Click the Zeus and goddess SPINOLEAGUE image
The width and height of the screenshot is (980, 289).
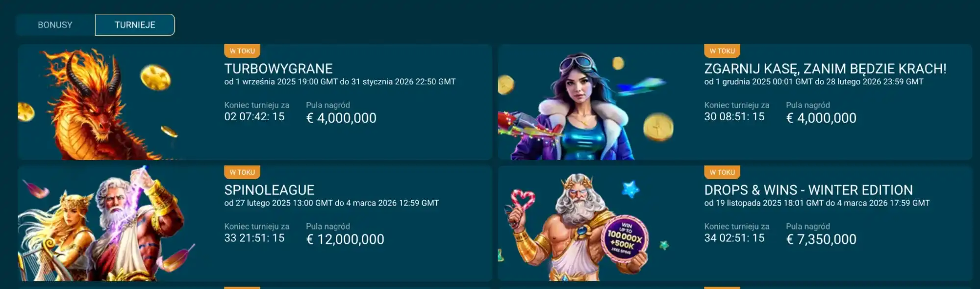coord(105,223)
